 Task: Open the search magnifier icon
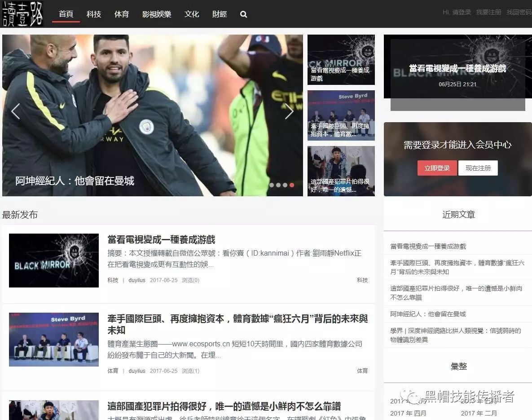point(243,14)
